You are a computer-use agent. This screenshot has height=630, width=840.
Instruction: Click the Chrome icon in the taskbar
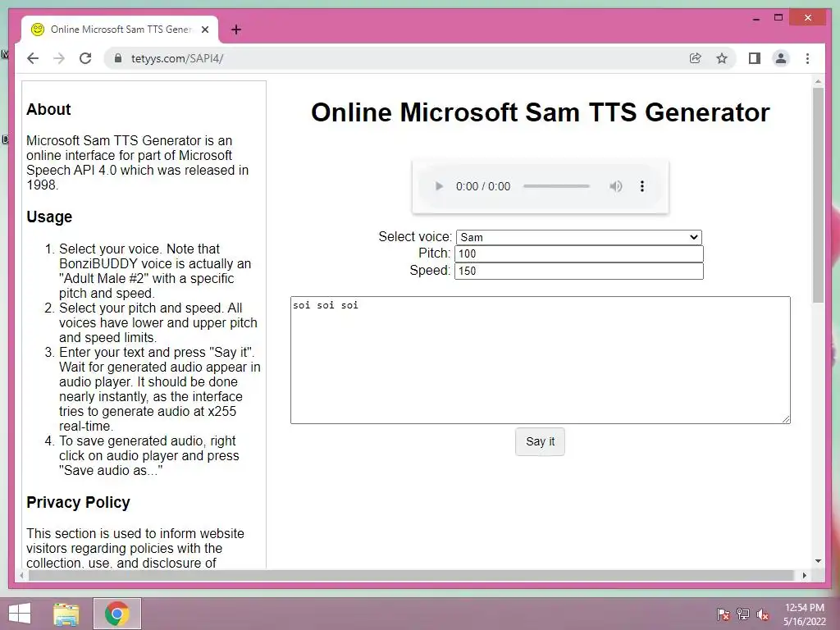tap(116, 614)
